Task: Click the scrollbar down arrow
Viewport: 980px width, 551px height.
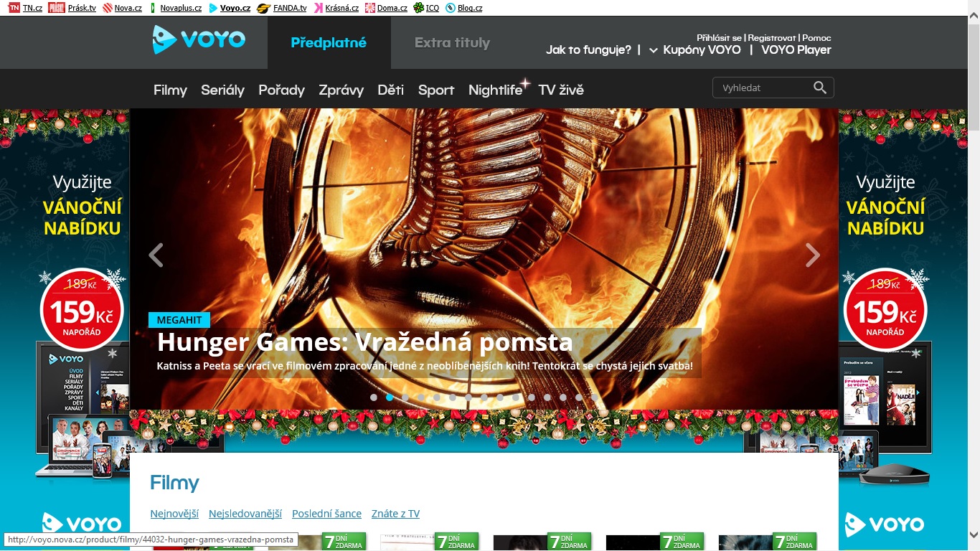Action: pyautogui.click(x=974, y=534)
